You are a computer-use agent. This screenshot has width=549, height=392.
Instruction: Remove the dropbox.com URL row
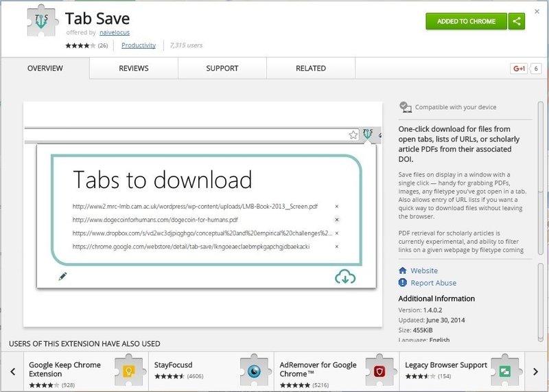point(336,233)
